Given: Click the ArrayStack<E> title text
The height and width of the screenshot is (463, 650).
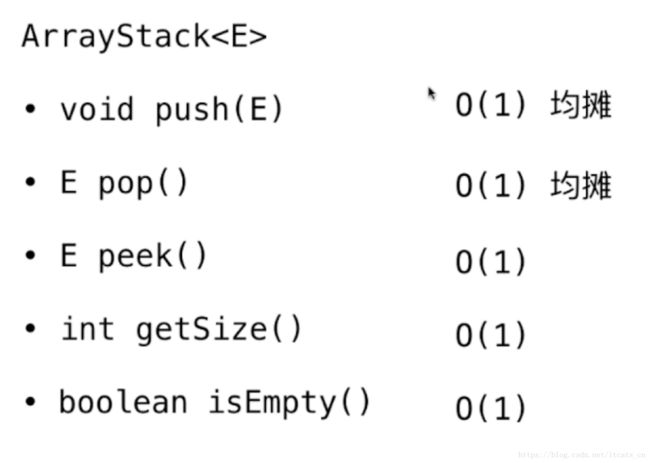Looking at the screenshot, I should point(144,37).
